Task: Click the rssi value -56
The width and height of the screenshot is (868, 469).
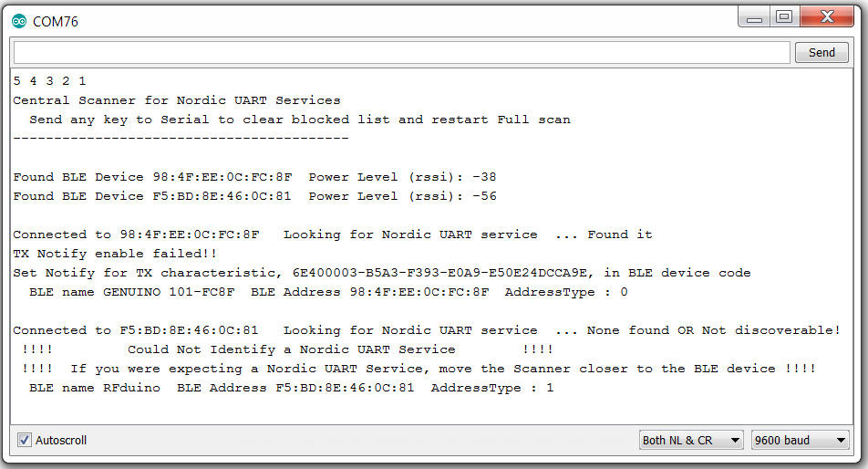Action: click(x=484, y=196)
